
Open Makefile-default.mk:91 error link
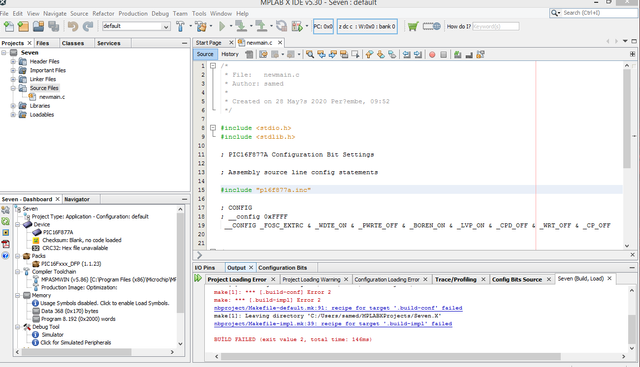click(x=338, y=308)
